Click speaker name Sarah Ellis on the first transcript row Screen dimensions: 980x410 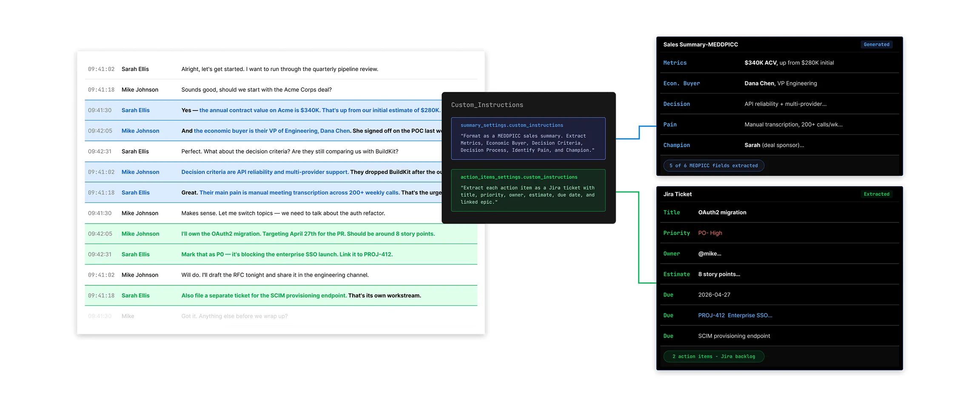coord(135,69)
